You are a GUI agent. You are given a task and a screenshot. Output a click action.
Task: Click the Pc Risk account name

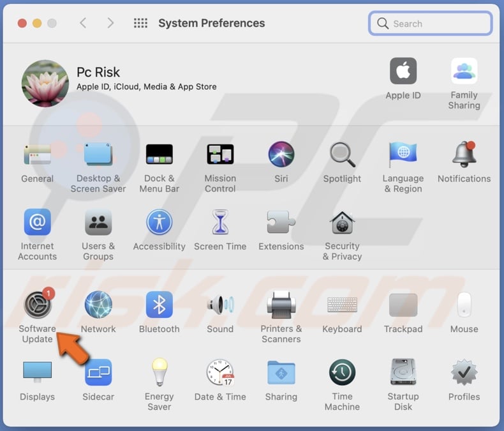[x=98, y=72]
